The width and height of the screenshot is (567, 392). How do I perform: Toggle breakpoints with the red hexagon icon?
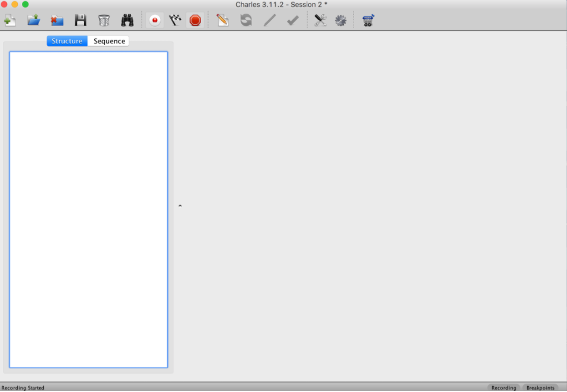click(195, 21)
